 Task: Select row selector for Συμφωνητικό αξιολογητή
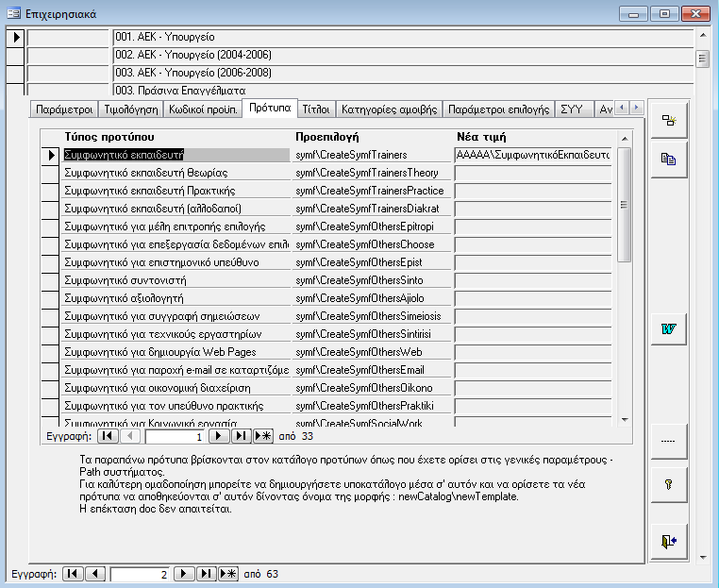click(52, 297)
